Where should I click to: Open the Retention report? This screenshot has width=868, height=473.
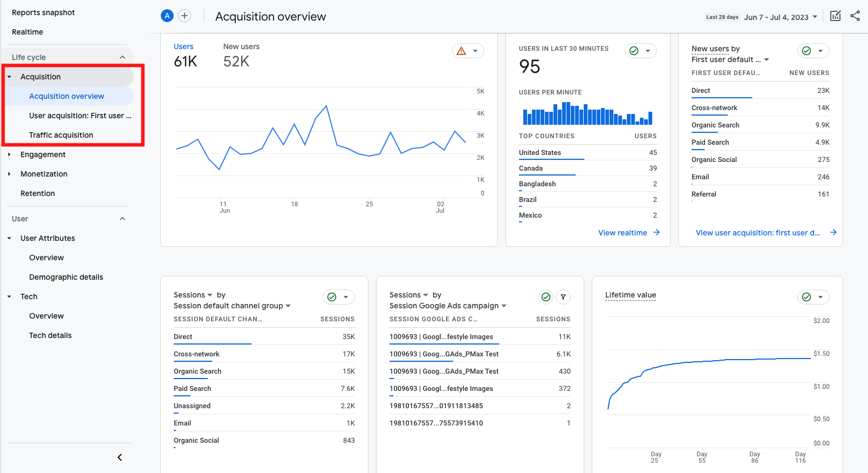(38, 193)
